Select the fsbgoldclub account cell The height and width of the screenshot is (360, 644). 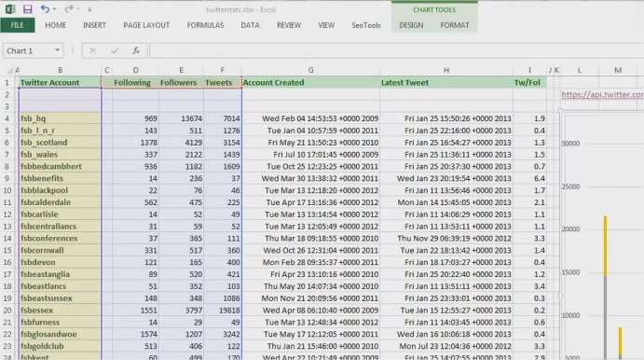(x=60, y=346)
